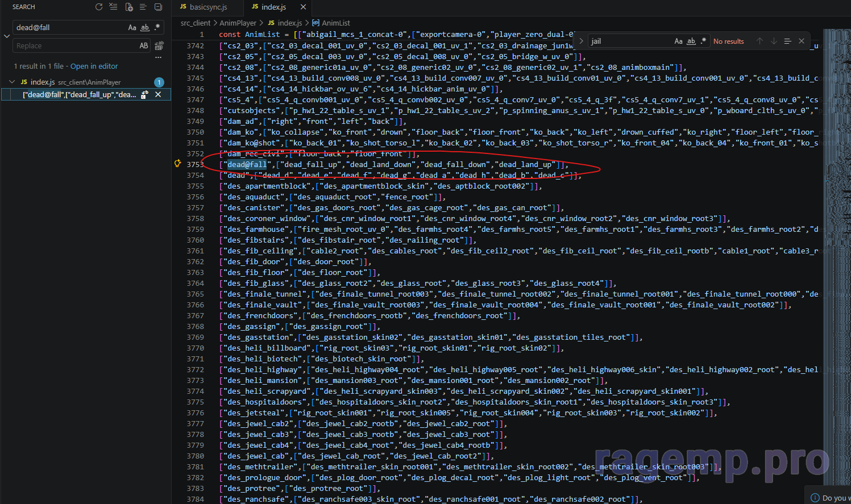The image size is (851, 504).
Task: Click the Open in editor link
Action: point(94,66)
